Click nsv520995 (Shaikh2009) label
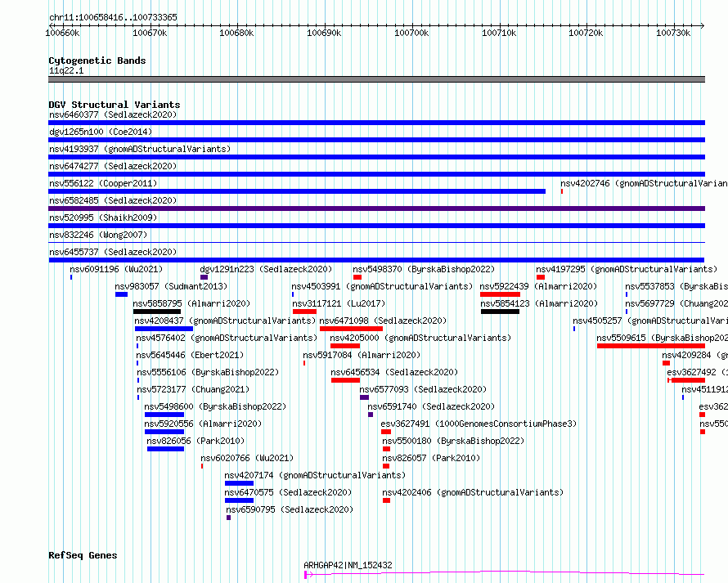Screen dimensions: 728x583 (103, 218)
